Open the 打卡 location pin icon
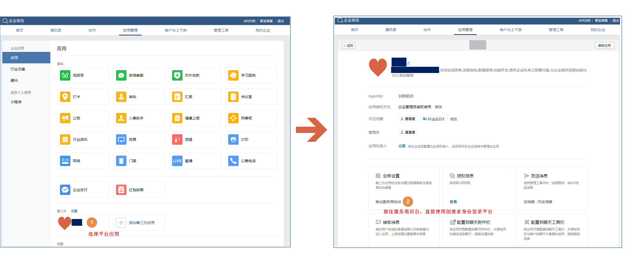 tap(65, 97)
